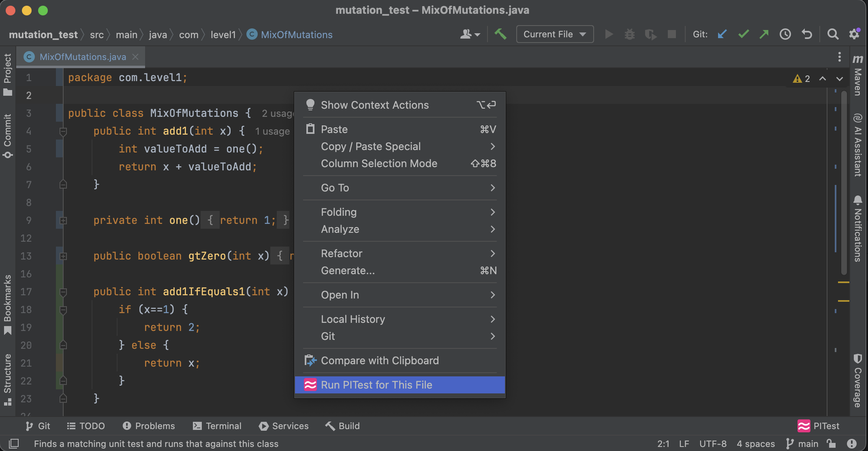The height and width of the screenshot is (451, 868).
Task: Click the warnings indicator showing 2
Action: click(802, 79)
